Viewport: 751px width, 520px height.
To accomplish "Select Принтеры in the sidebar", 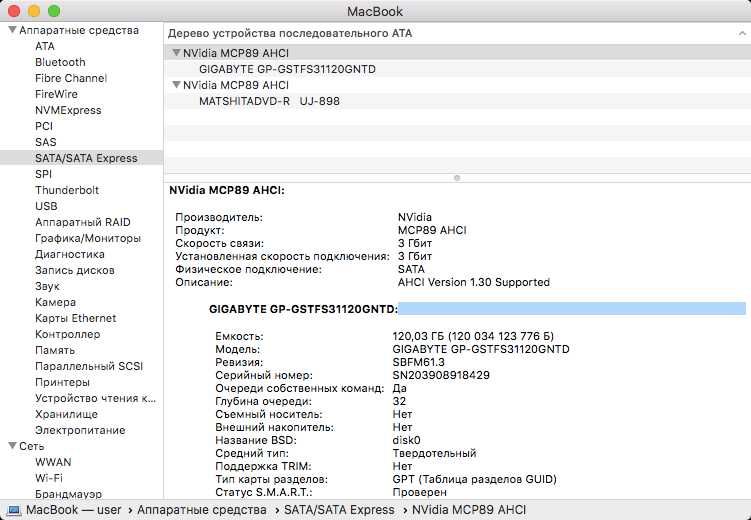I will [x=62, y=382].
